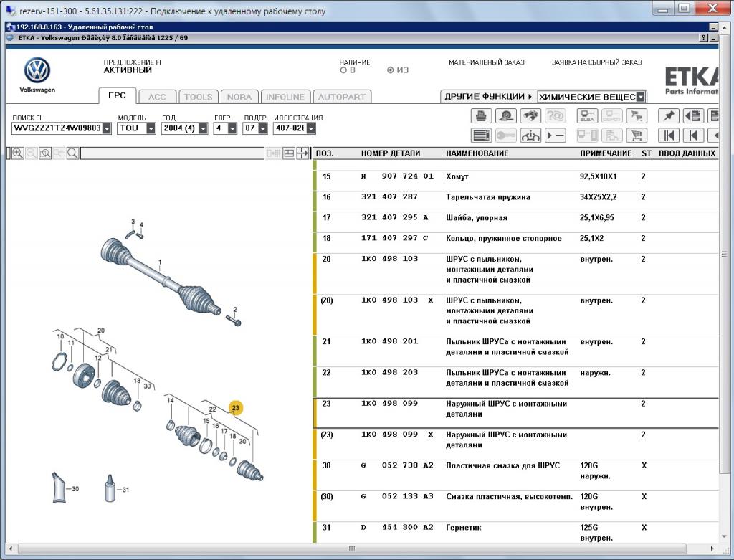Click the info icon with arches
Screen dimensions: 734x560
click(x=530, y=136)
